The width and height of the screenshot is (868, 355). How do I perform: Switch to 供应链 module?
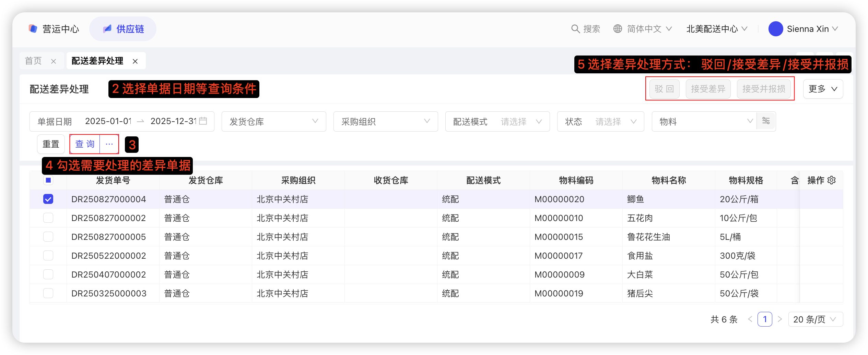click(123, 29)
